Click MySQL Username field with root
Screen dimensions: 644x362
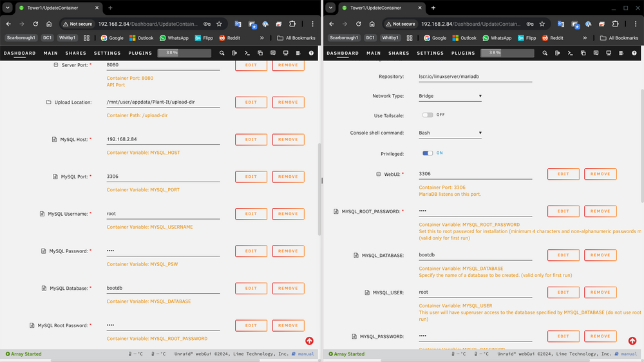(163, 214)
